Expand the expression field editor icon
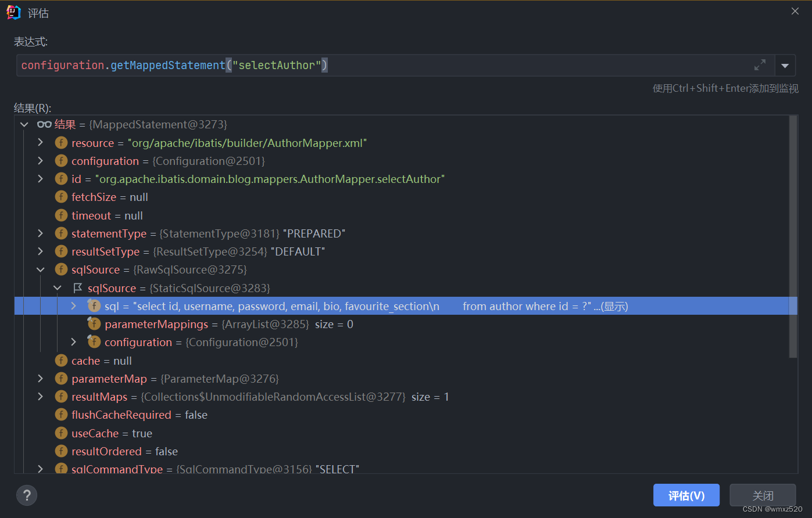Screen dimensions: 812x518 [760, 65]
